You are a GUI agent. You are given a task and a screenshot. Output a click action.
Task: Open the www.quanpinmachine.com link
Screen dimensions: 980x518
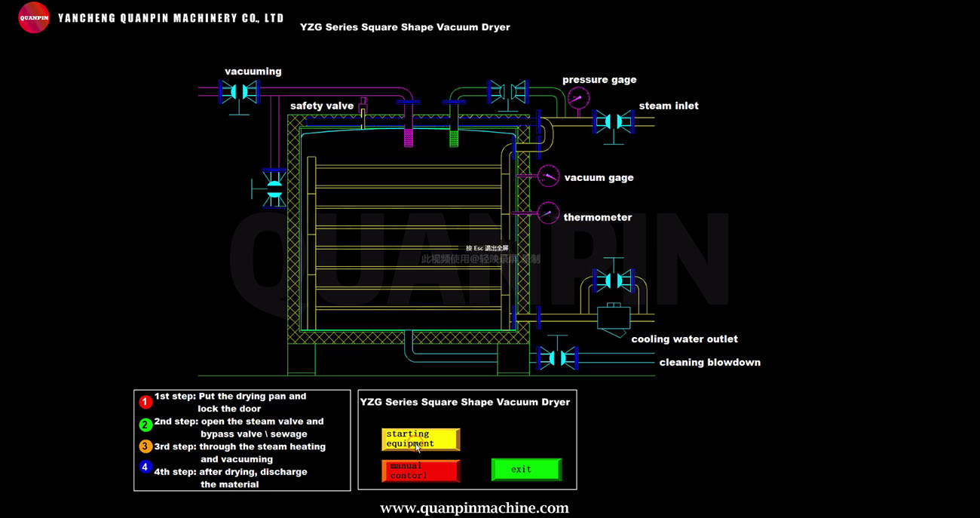pyautogui.click(x=474, y=508)
